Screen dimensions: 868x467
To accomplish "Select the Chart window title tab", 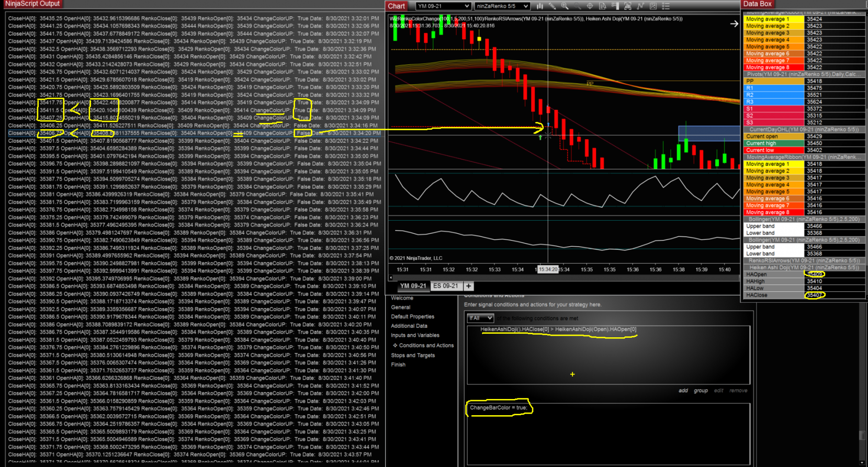I will pos(397,6).
